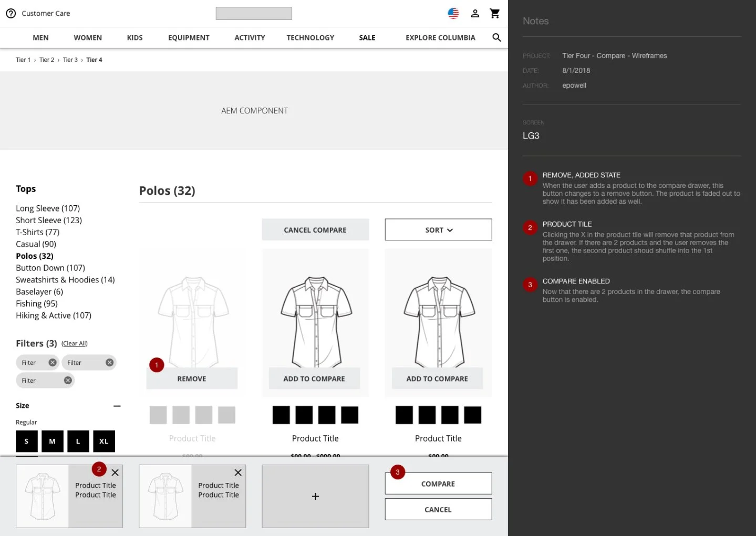
Task: Remove first product from compare drawer
Action: [115, 472]
